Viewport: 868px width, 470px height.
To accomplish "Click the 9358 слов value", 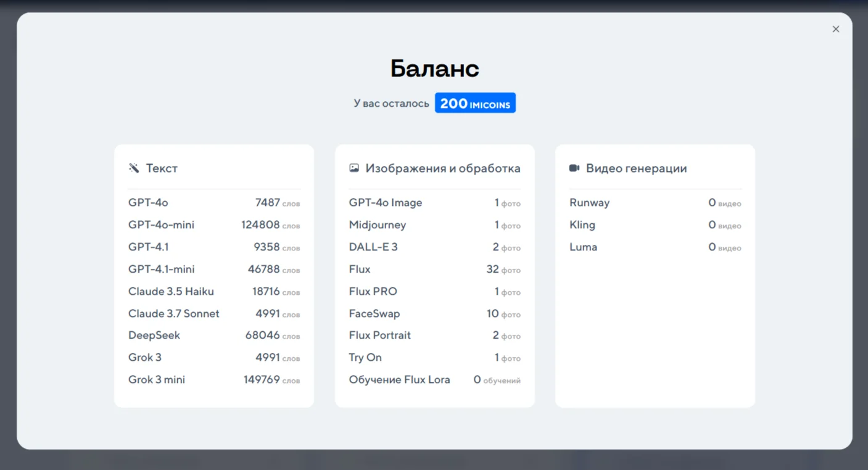I will coord(277,247).
